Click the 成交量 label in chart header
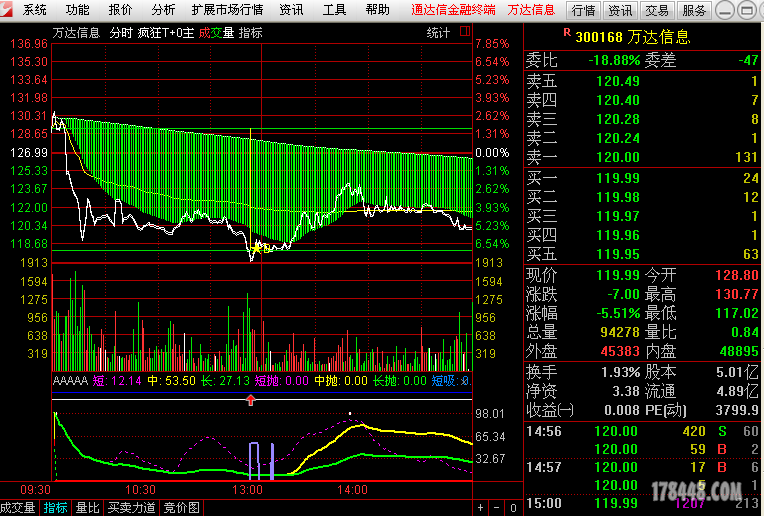 coord(216,33)
